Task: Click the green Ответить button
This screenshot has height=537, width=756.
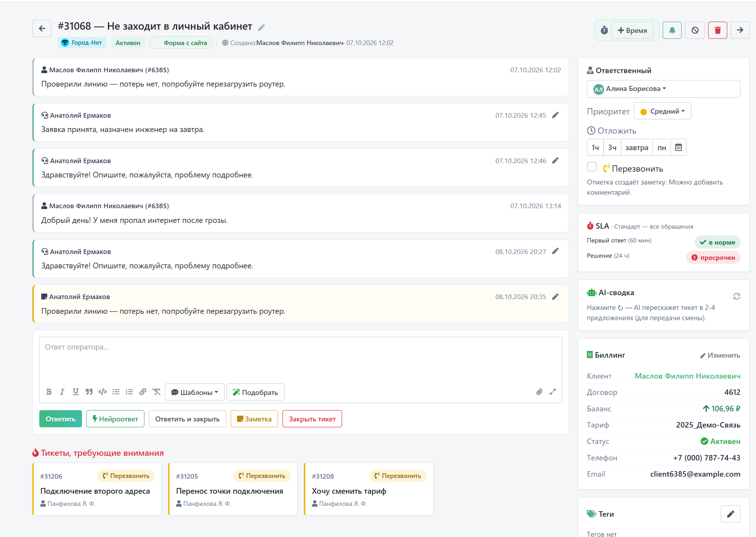Action: (60, 419)
